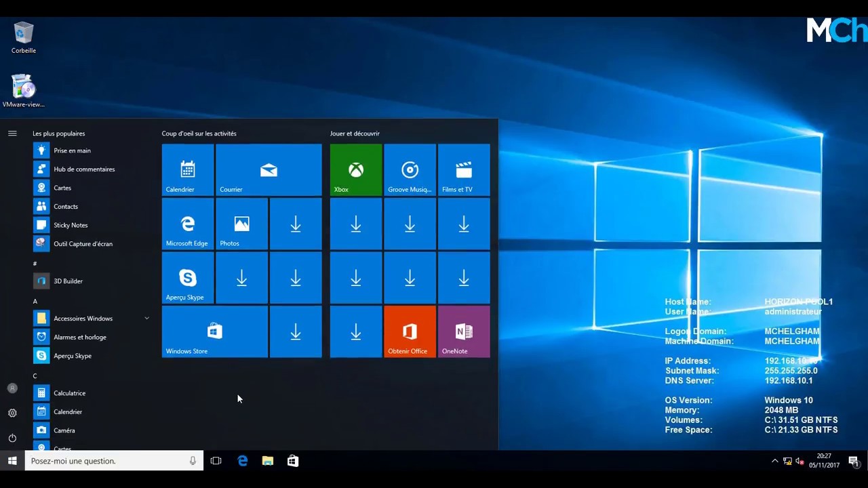
Task: Open the Aperçu Skype tile
Action: (188, 278)
